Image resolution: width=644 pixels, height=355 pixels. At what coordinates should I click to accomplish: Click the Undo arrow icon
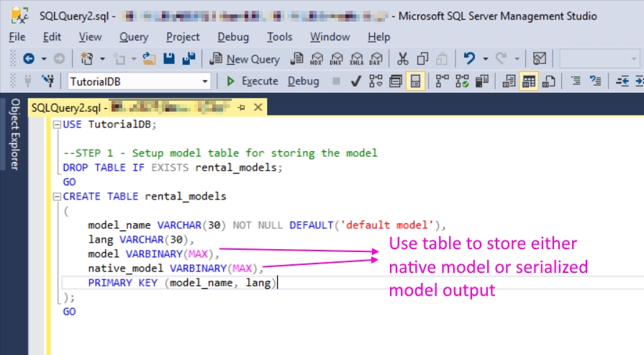click(469, 59)
